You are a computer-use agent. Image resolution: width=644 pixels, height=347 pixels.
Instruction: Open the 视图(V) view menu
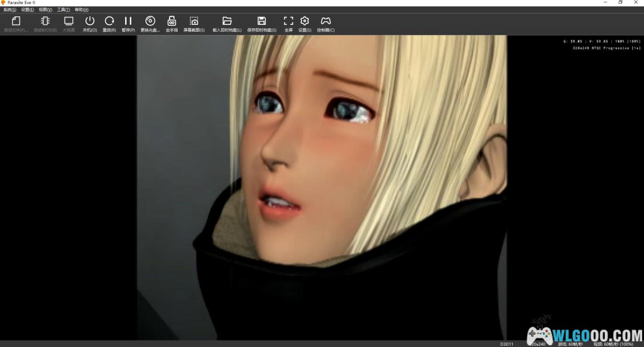point(45,10)
